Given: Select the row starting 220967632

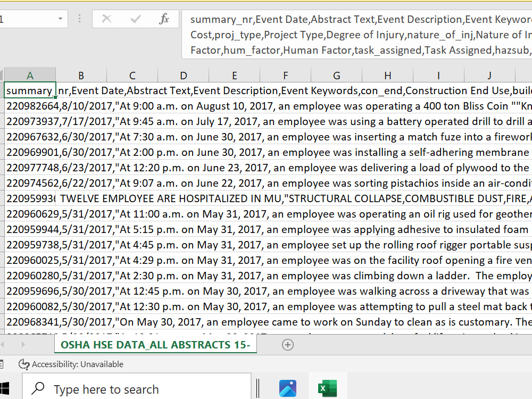Looking at the screenshot, I should (x=268, y=137).
